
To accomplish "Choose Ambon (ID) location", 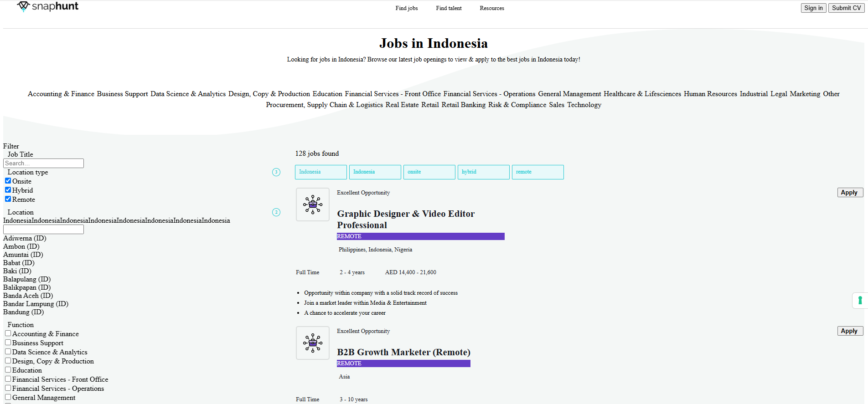I will (x=21, y=246).
